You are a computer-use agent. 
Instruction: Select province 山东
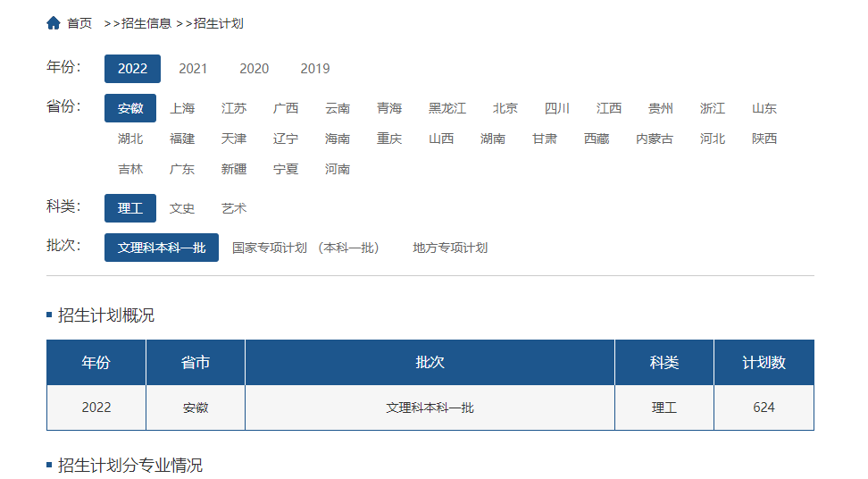point(764,108)
